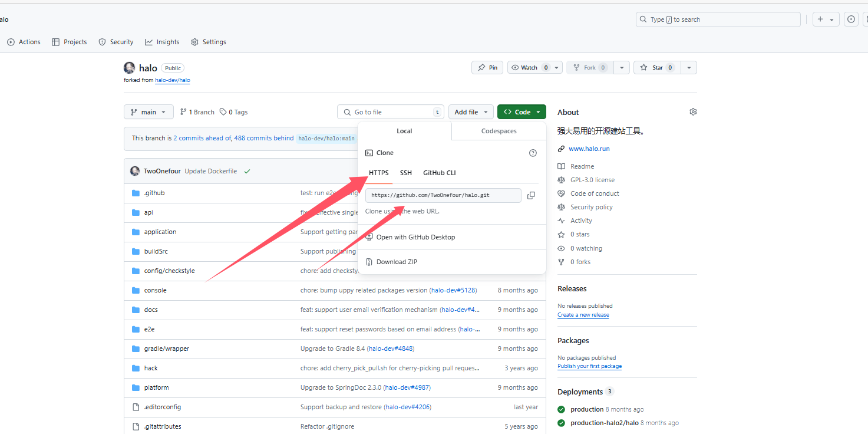
Task: Click the .gitattributes file icon
Action: [136, 426]
